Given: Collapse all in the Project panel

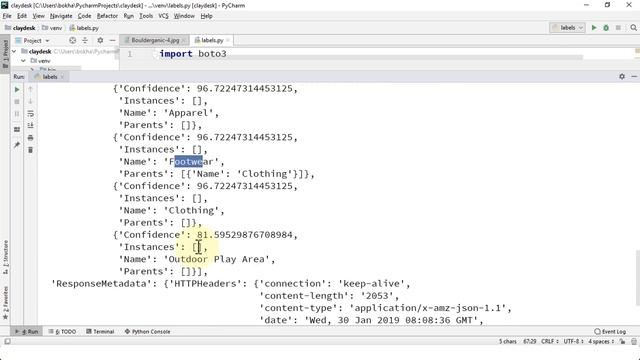Looking at the screenshot, I should (85, 40).
